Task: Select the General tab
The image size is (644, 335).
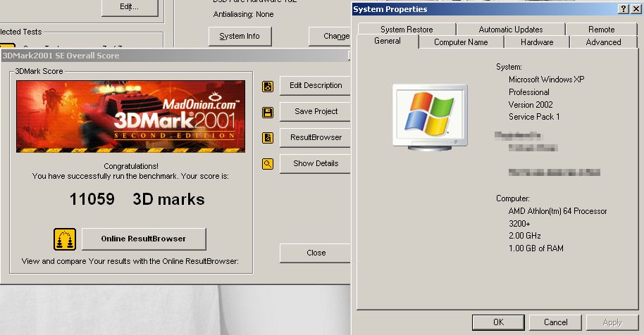Action: click(388, 41)
